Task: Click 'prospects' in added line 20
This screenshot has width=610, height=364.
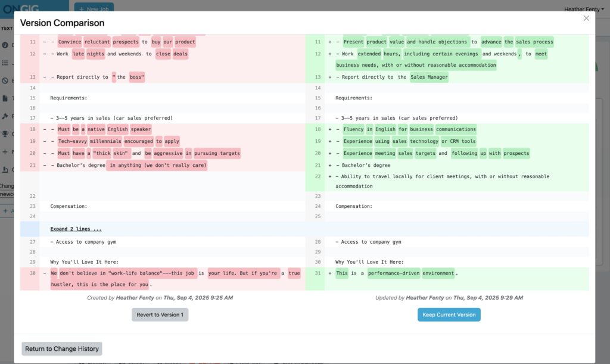Action: click(x=516, y=154)
